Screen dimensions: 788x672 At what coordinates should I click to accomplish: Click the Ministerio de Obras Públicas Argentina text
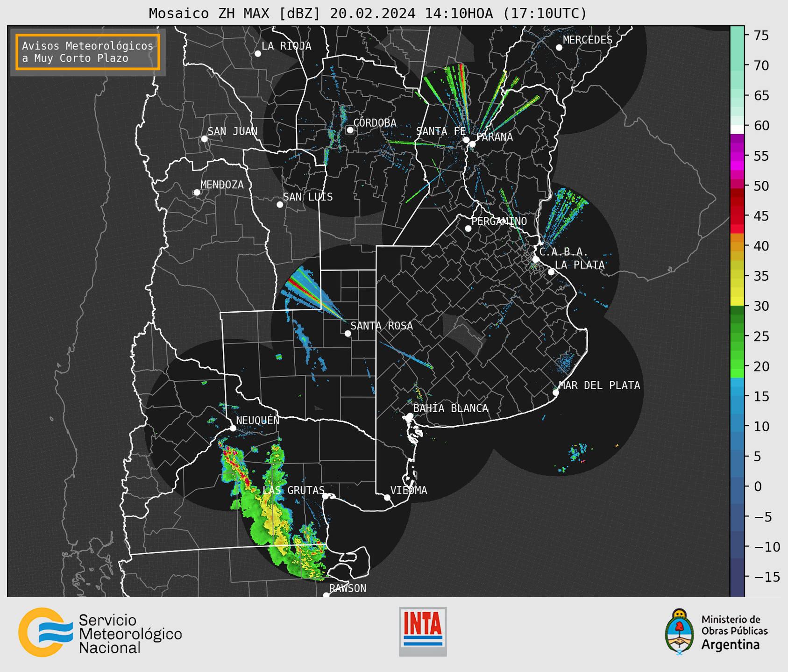tap(734, 632)
